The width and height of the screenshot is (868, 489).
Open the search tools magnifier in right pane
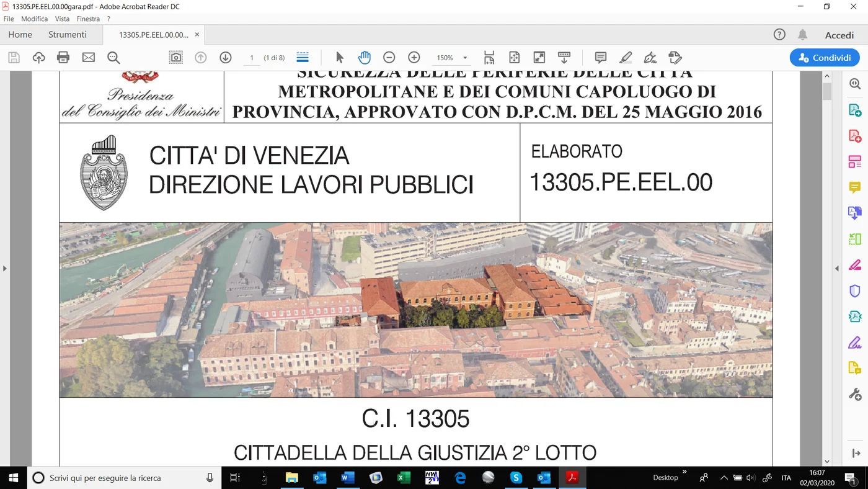(855, 84)
